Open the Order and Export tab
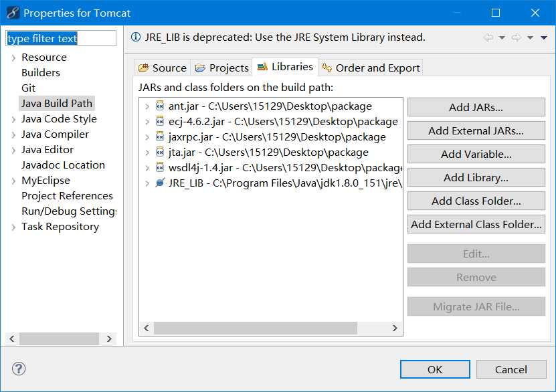The width and height of the screenshot is (556, 392). 371,68
